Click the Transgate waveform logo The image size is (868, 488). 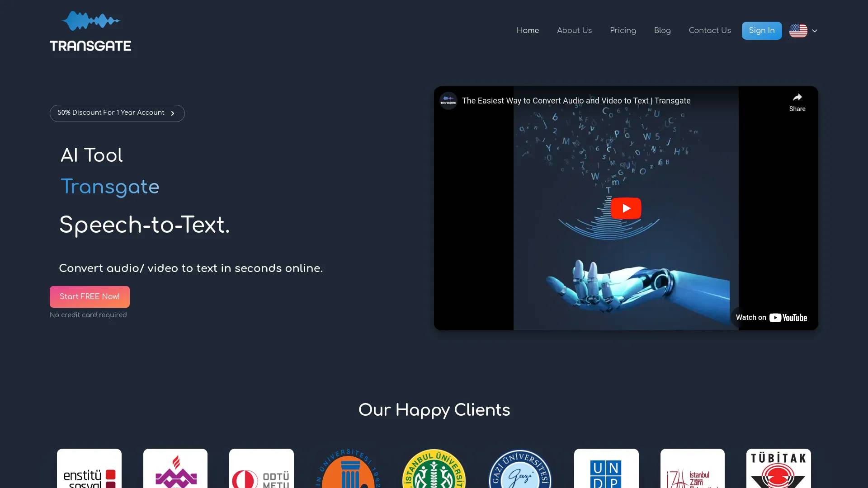coord(90,31)
